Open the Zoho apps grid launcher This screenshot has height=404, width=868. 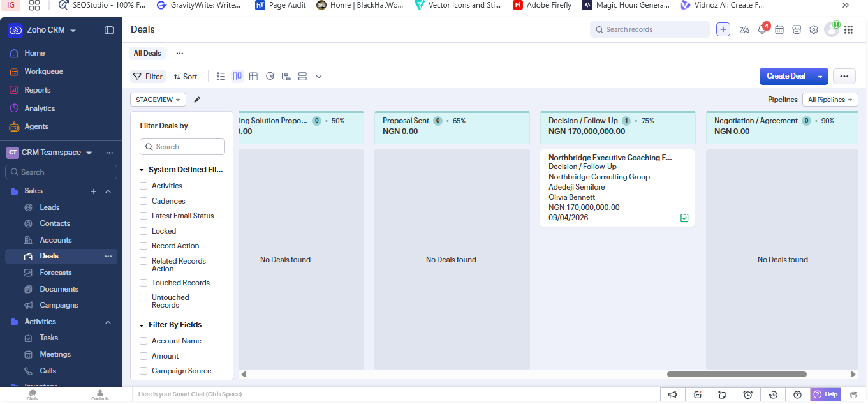click(x=848, y=29)
